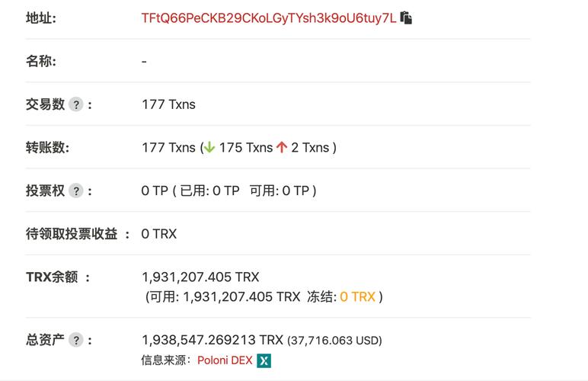The width and height of the screenshot is (588, 381).
Task: Click the help icon beside 投票权
Action: [76, 190]
